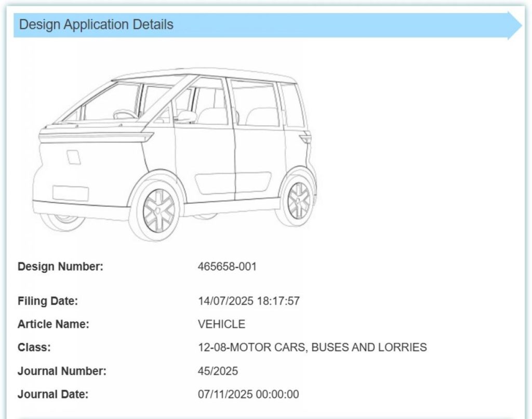Select the journal number 45/2025
The image size is (532, 419).
tap(218, 371)
